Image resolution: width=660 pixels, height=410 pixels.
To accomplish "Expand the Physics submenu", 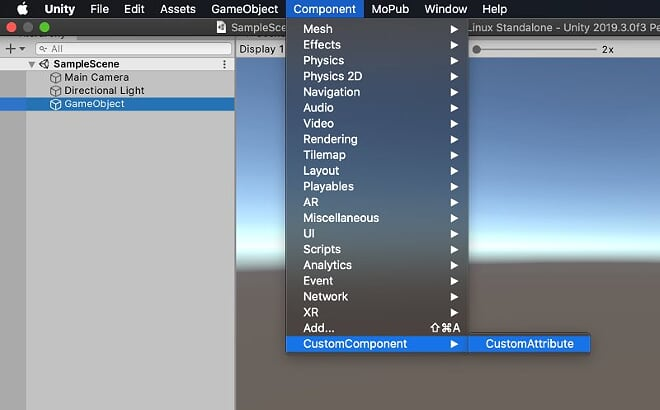I will (377, 61).
